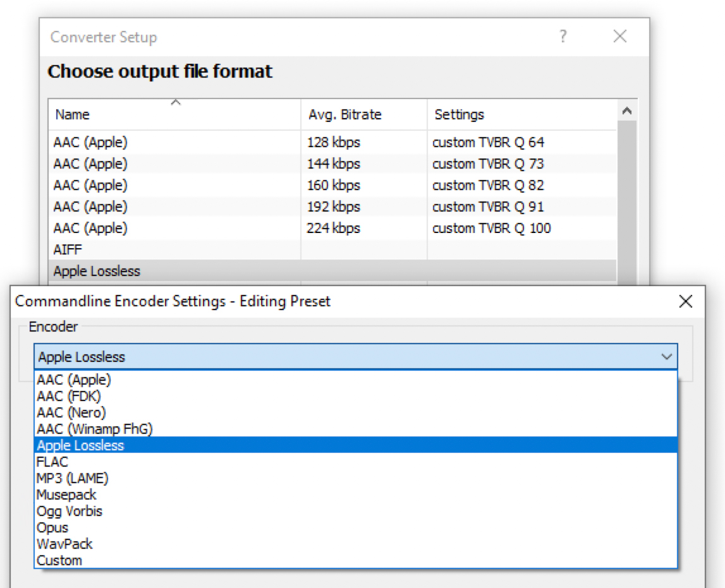Click the custom TVBR Q 64 setting cell
Screen dimensions: 725x588
click(x=488, y=142)
